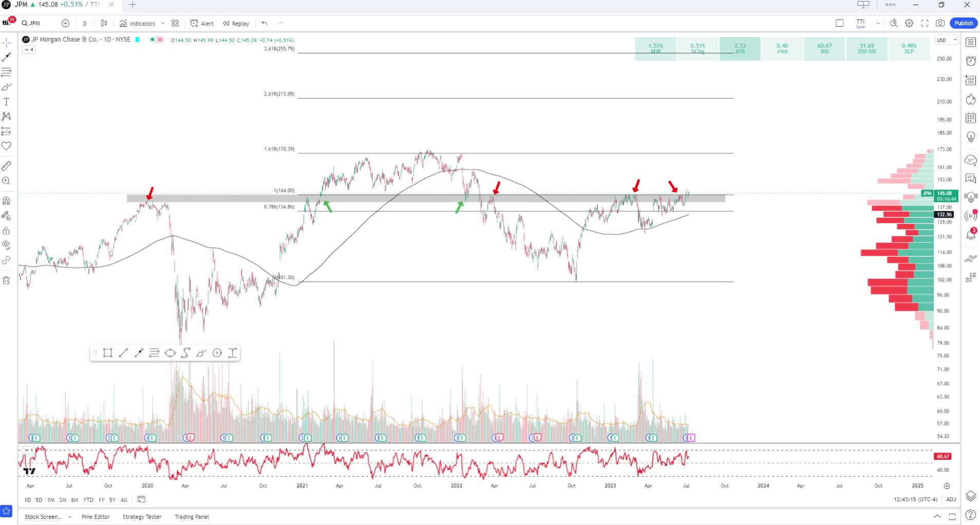This screenshot has height=525, width=980.
Task: Select the Crosshair cursor tool
Action: coord(6,42)
